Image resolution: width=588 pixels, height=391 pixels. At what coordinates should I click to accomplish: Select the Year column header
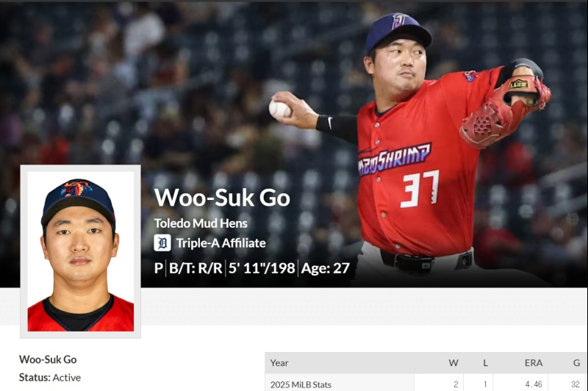coord(279,363)
